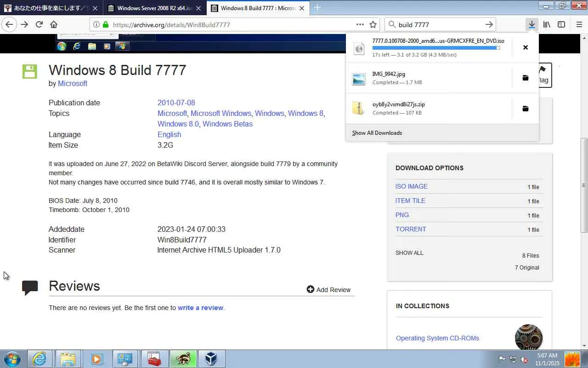Viewport: 588px width, 368px height.
Task: Open containing folder for oyb8y2vxmd8i27js.zip
Action: (526, 109)
